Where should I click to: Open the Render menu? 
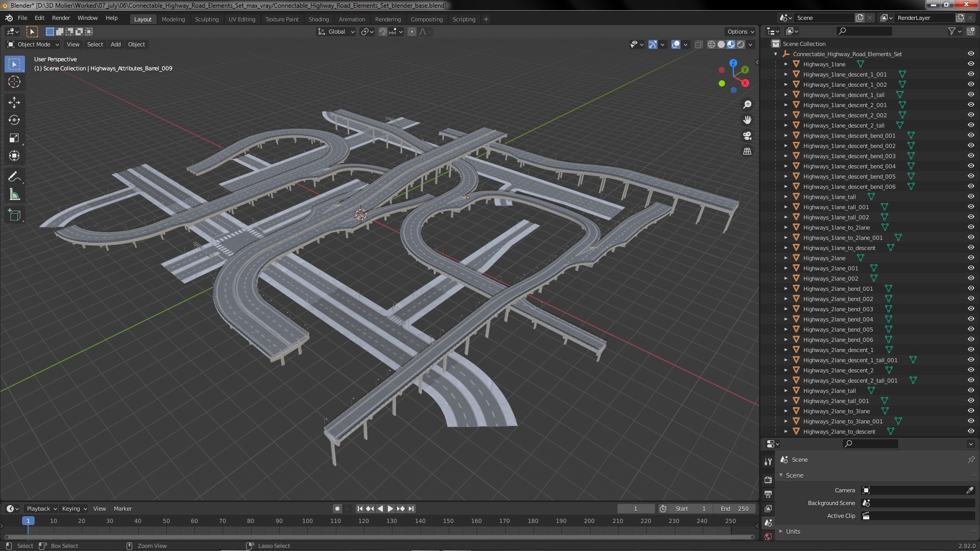[x=61, y=18]
